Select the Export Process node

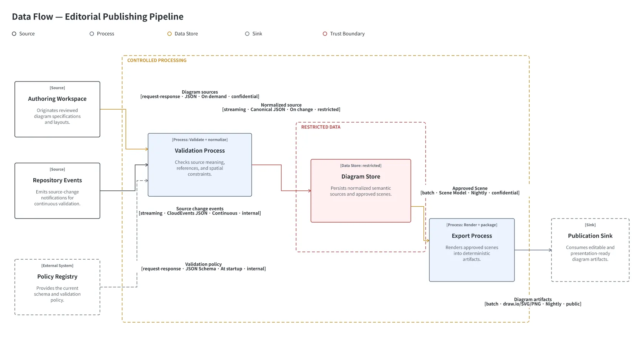(x=472, y=250)
